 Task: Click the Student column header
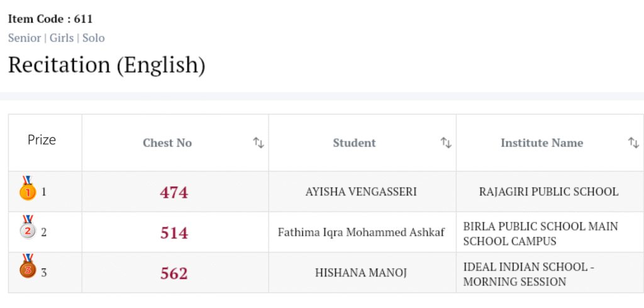tap(354, 143)
